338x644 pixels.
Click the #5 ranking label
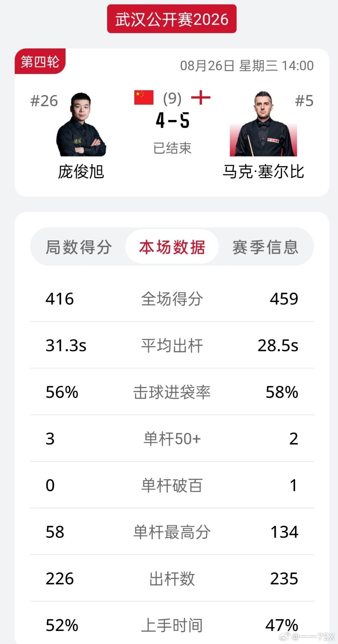(x=304, y=101)
